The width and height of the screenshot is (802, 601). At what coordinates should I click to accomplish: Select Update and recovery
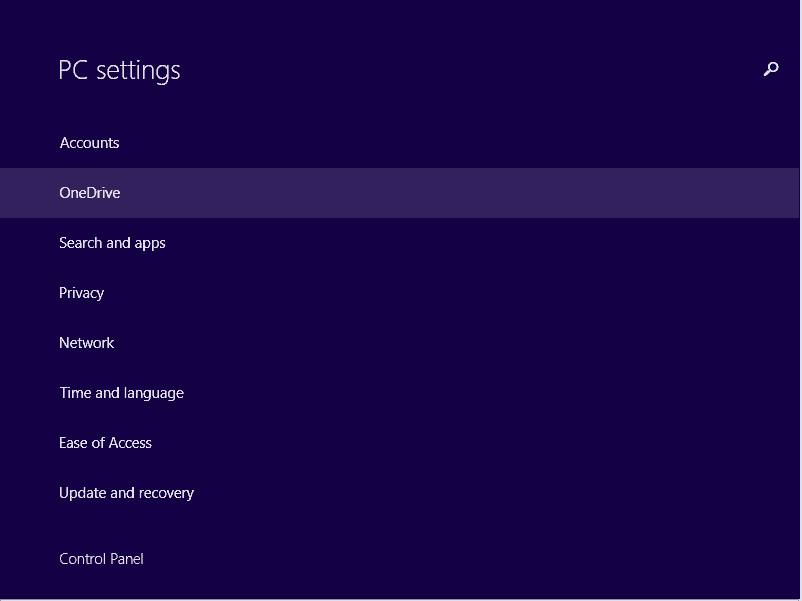click(399, 493)
